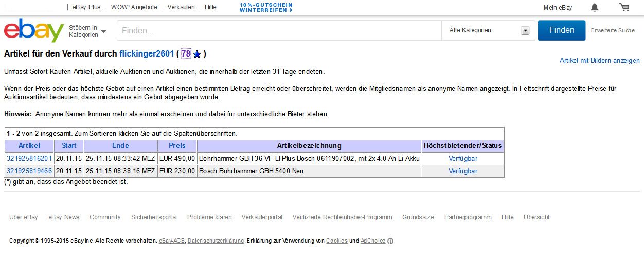Select end time 25.11.15 08:33:42 MEZ
The height and width of the screenshot is (277, 644).
[120, 158]
